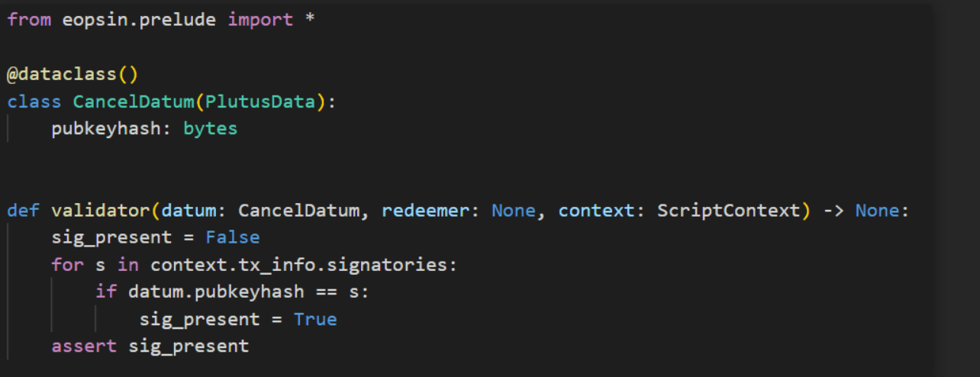This screenshot has height=377, width=980.
Task: Click CancelDatum in the class definition
Action: 134,101
